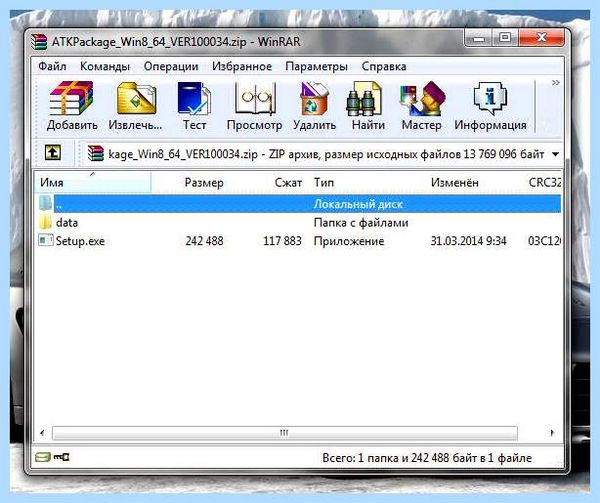Viewport: 600px width, 503px height.
Task: Click the key password status bar icon
Action: [61, 457]
